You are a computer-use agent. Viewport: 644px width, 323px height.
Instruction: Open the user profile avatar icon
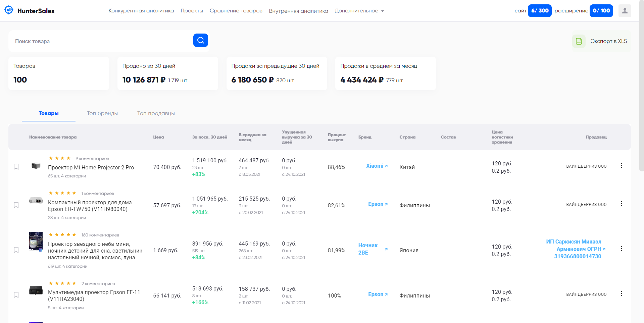[x=625, y=11]
